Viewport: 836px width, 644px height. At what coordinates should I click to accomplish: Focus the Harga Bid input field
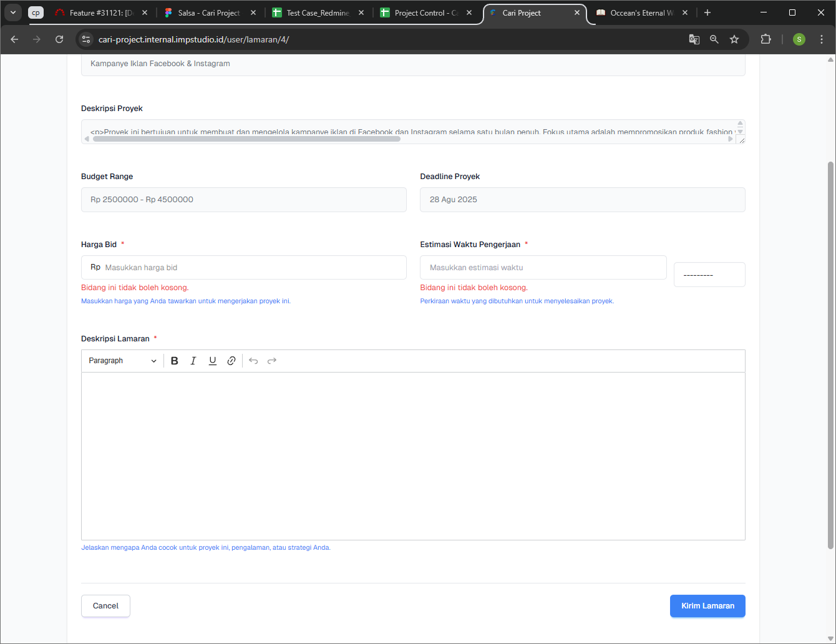coord(253,267)
